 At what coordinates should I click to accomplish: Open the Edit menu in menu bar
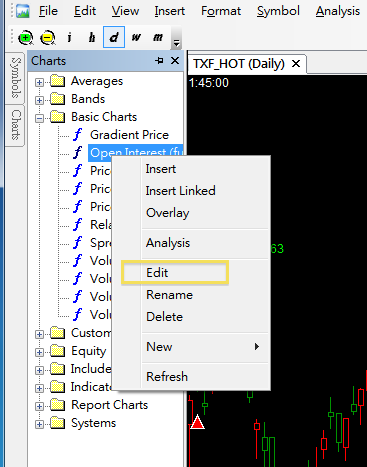(x=85, y=11)
